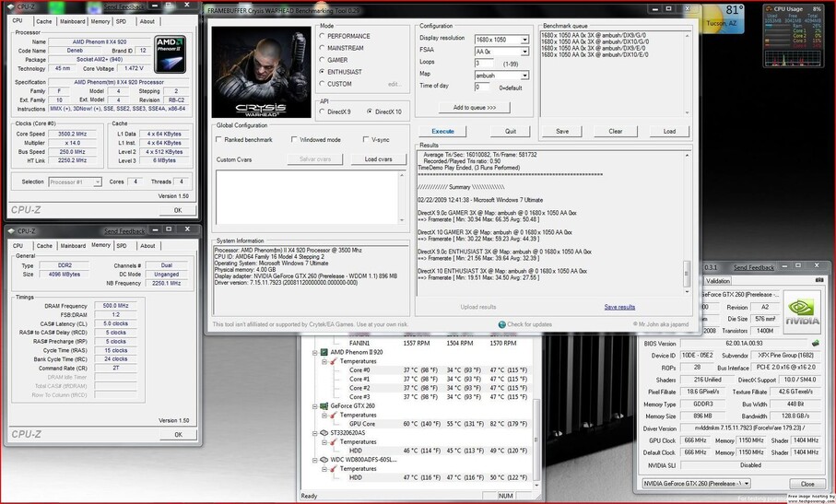Select the GAMER mode radio button
Image resolution: width=836 pixels, height=504 pixels.
point(322,60)
